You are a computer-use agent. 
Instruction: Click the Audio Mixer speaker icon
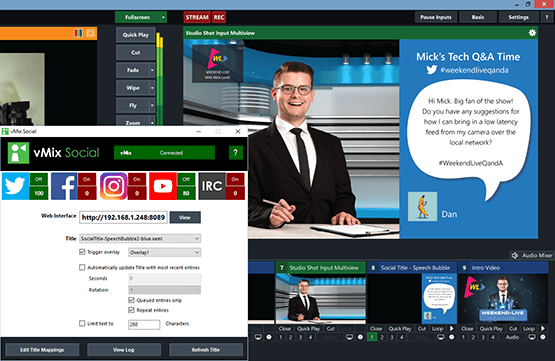coord(515,255)
